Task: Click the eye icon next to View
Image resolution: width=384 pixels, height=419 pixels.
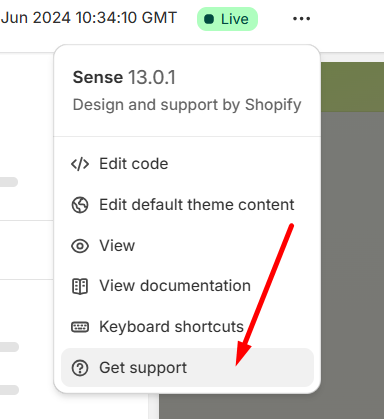Action: click(80, 246)
